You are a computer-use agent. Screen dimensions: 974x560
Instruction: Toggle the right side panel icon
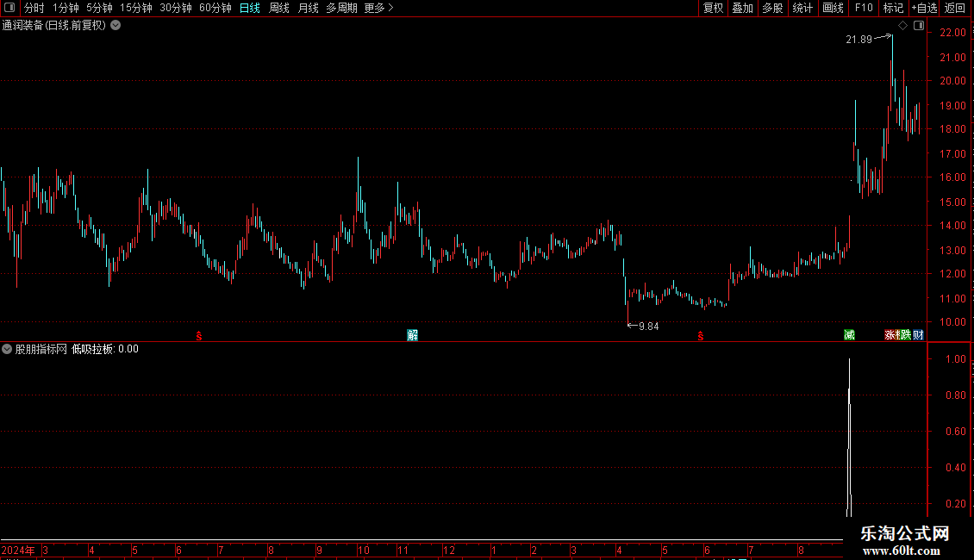tap(919, 26)
